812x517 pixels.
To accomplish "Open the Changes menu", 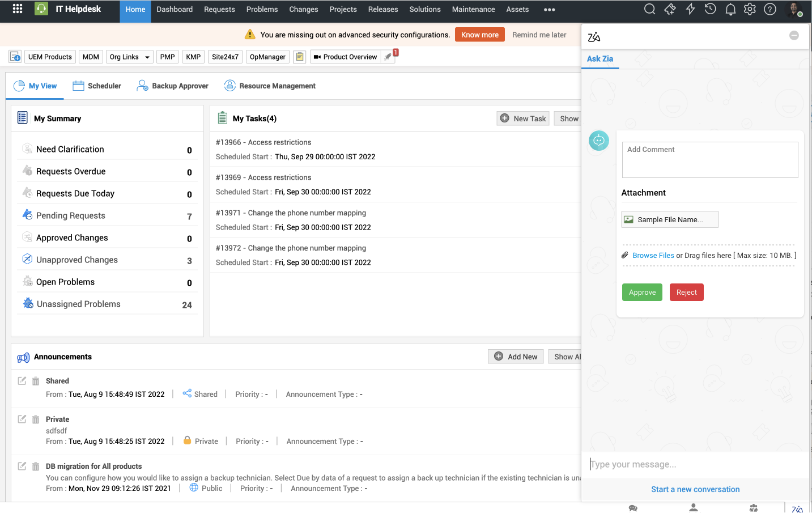I will click(303, 10).
